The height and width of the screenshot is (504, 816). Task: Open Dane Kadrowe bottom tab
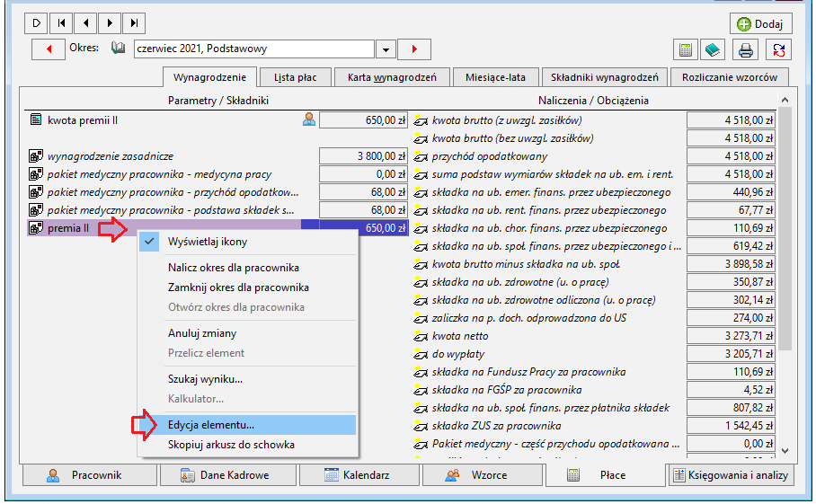pyautogui.click(x=228, y=475)
